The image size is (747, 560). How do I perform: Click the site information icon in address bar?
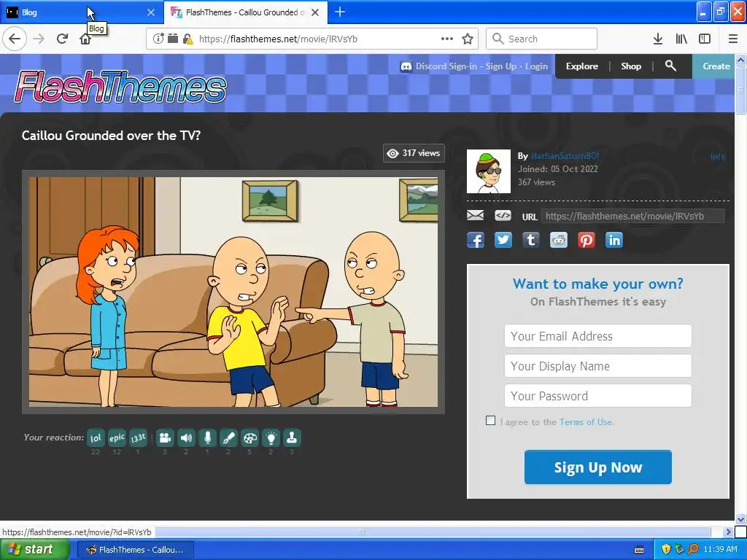click(158, 39)
